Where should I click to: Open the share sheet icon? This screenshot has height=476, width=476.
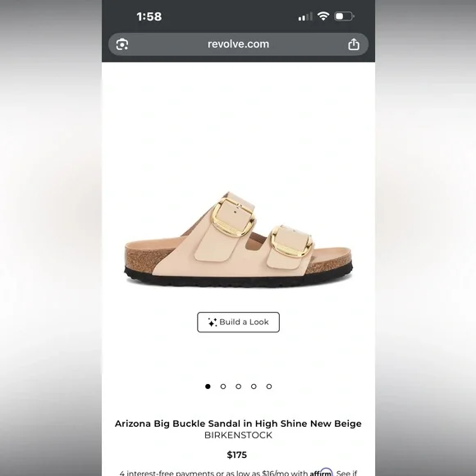[354, 44]
